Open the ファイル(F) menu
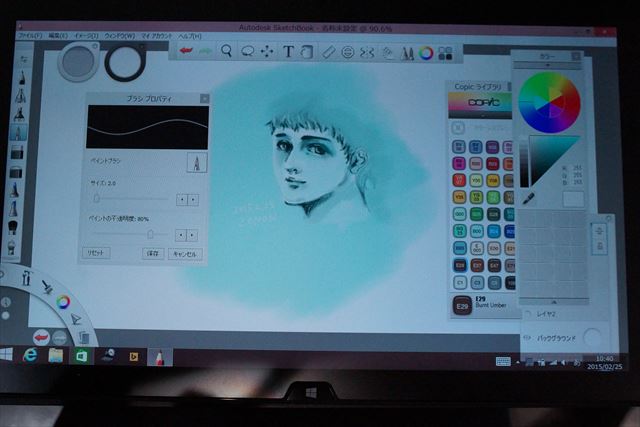 pyautogui.click(x=29, y=36)
